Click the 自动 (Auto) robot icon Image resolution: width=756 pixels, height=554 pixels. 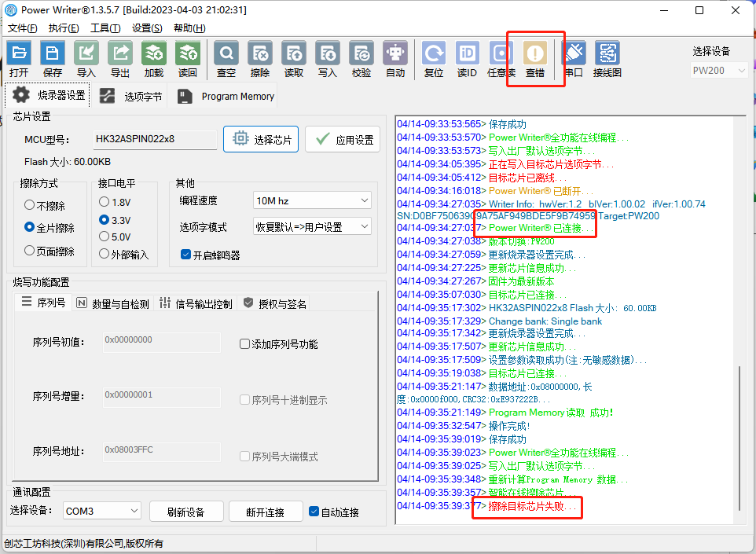pyautogui.click(x=395, y=59)
